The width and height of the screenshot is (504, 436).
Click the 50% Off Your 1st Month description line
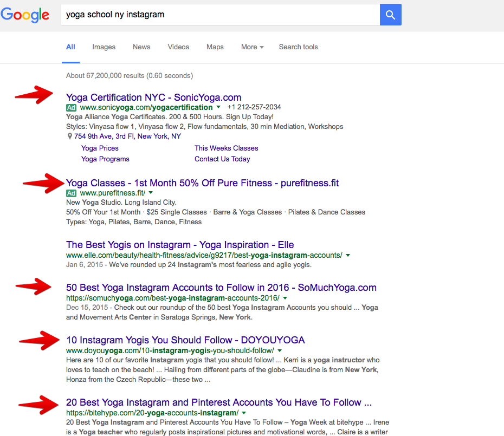pyautogui.click(x=216, y=212)
